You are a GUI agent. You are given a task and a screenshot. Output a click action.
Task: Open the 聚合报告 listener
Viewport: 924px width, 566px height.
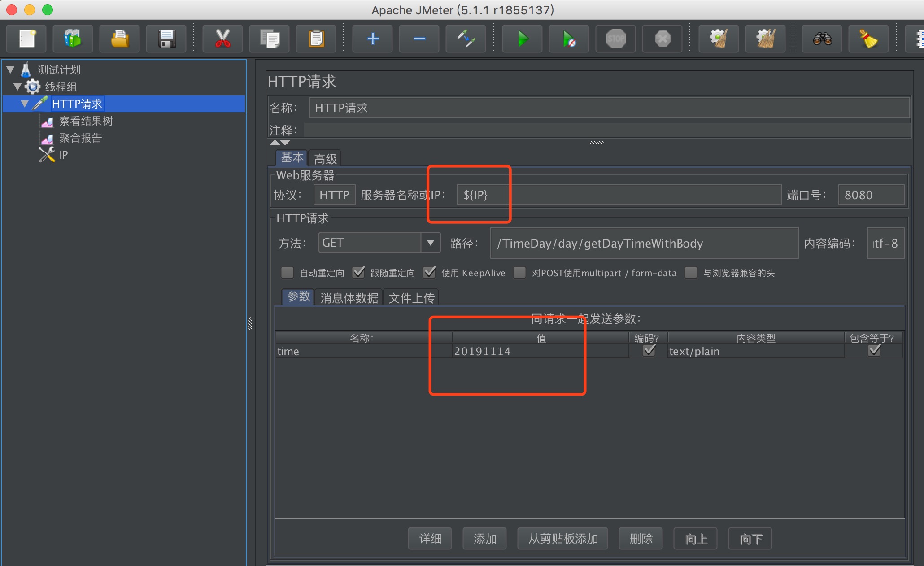80,138
